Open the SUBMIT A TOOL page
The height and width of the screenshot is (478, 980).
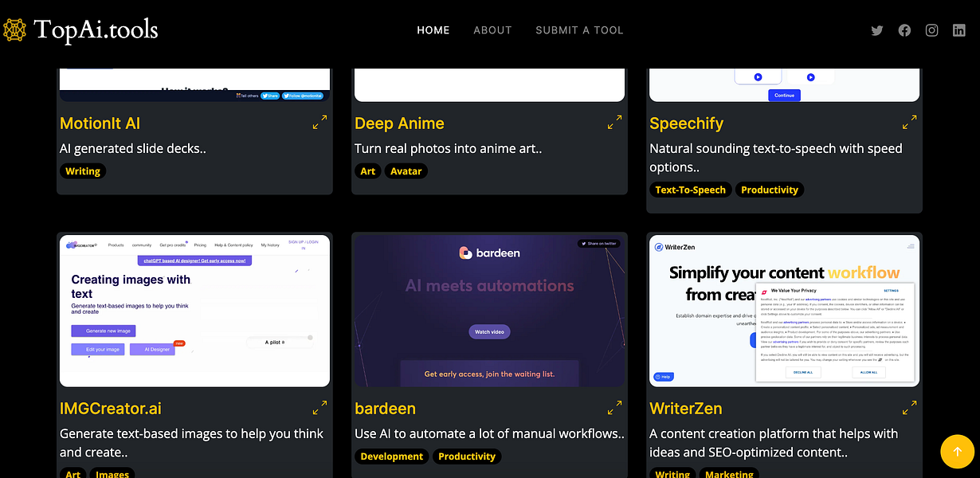(x=579, y=30)
